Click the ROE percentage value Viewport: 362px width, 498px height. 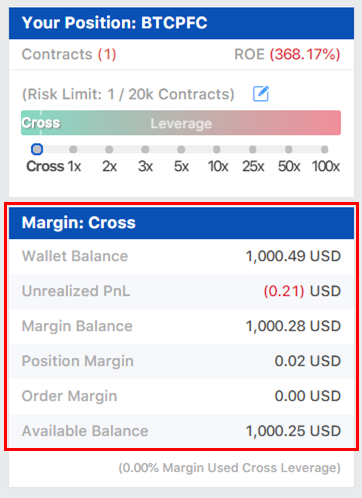click(305, 54)
